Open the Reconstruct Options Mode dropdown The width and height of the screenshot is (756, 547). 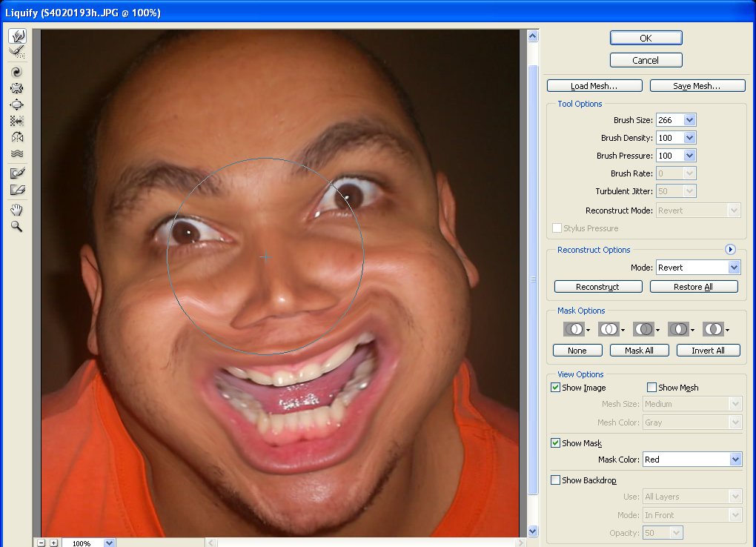pos(698,268)
